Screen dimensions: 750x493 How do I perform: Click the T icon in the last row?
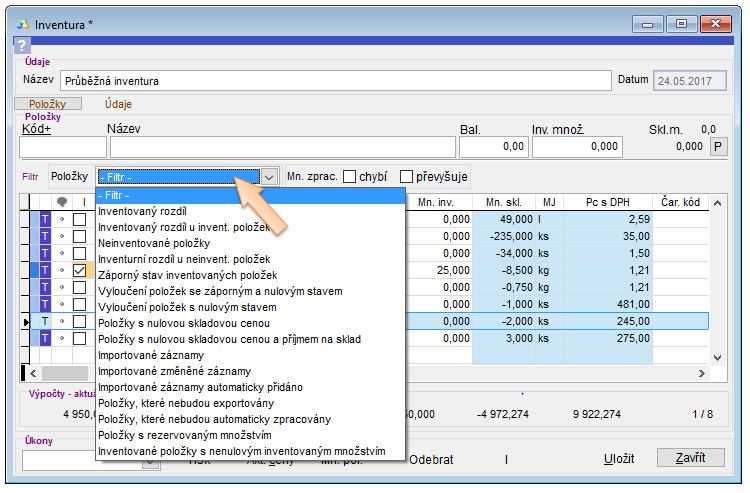45,338
